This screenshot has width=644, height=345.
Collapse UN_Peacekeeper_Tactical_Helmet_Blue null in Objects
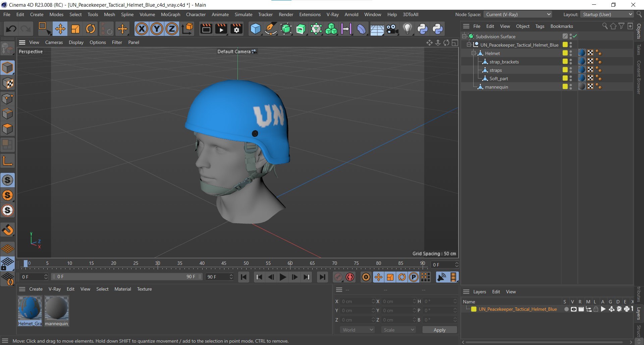pyautogui.click(x=469, y=45)
